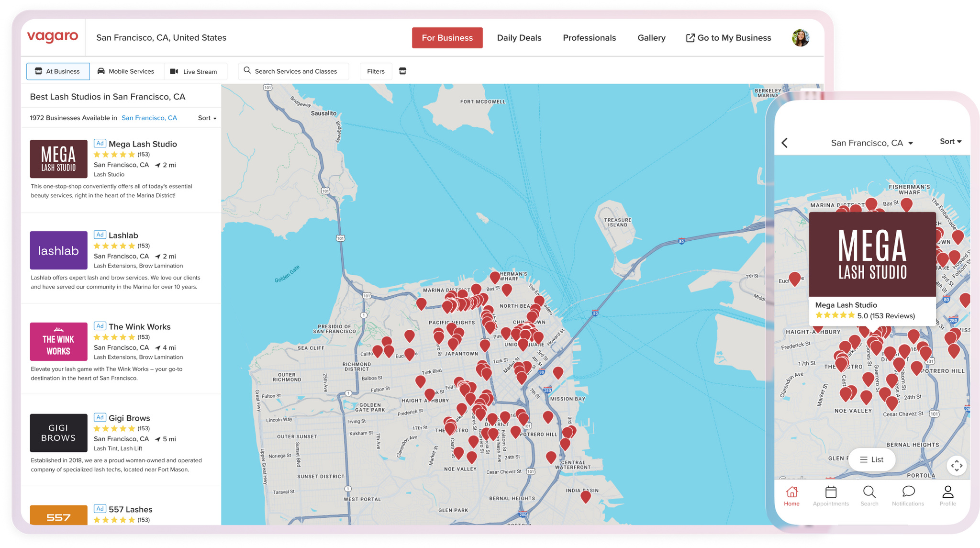Open the Lashlab logo thumbnail
This screenshot has height=548, width=980.
59,250
